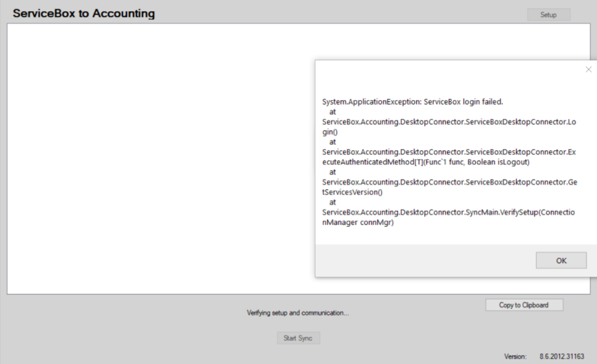Image resolution: width=597 pixels, height=364 pixels.
Task: Open the Setup button
Action: (548, 15)
